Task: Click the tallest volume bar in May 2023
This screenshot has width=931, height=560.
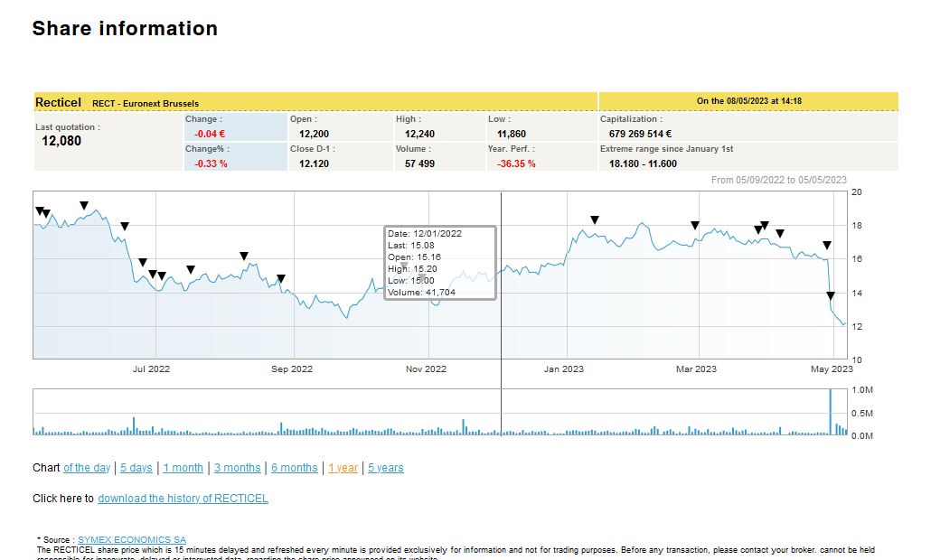Action: [x=830, y=413]
